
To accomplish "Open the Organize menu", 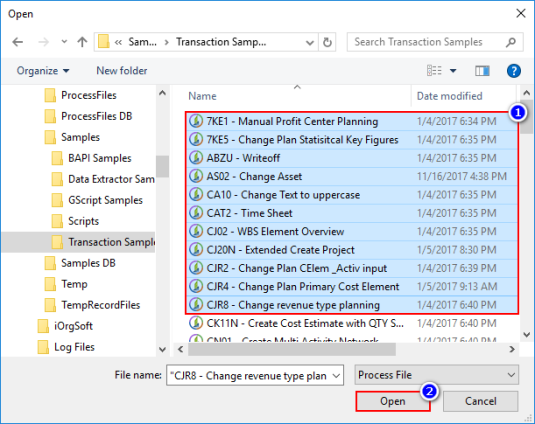I will [43, 71].
